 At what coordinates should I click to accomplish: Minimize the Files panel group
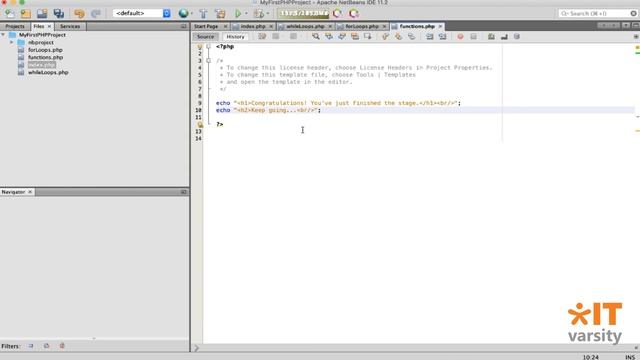click(184, 26)
